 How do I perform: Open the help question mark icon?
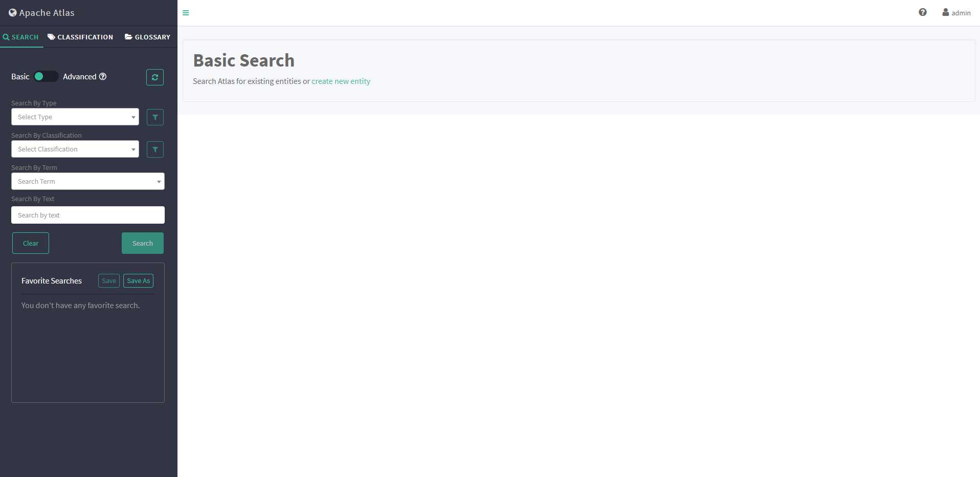pos(923,12)
